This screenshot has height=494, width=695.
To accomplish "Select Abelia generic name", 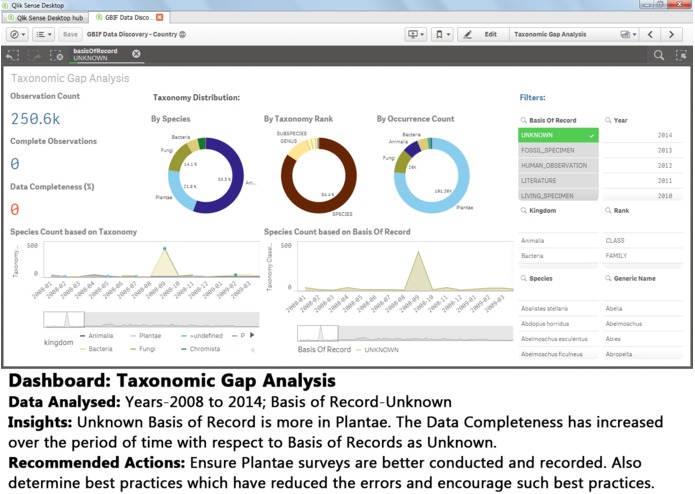I will (x=643, y=308).
